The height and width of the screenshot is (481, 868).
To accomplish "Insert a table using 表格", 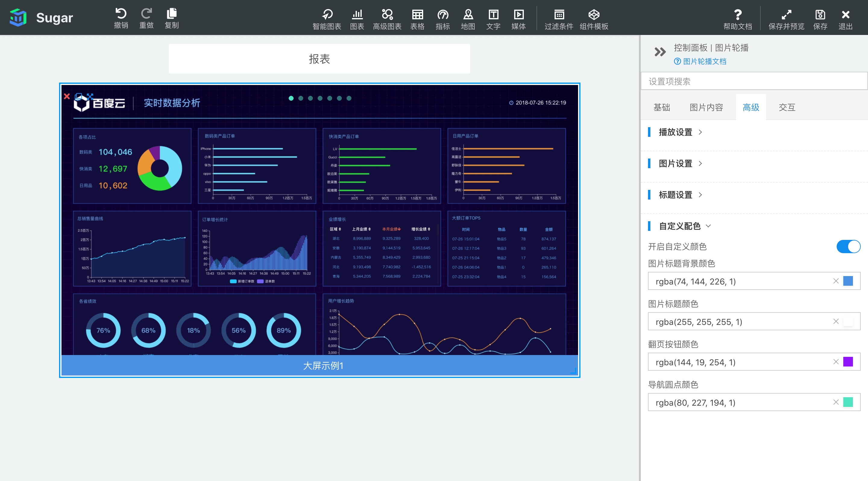I will (x=417, y=20).
